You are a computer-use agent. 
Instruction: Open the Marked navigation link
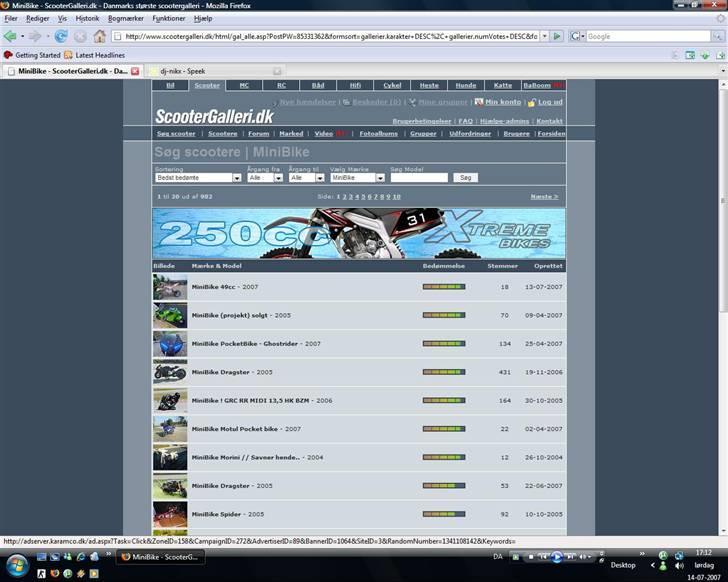(291, 134)
